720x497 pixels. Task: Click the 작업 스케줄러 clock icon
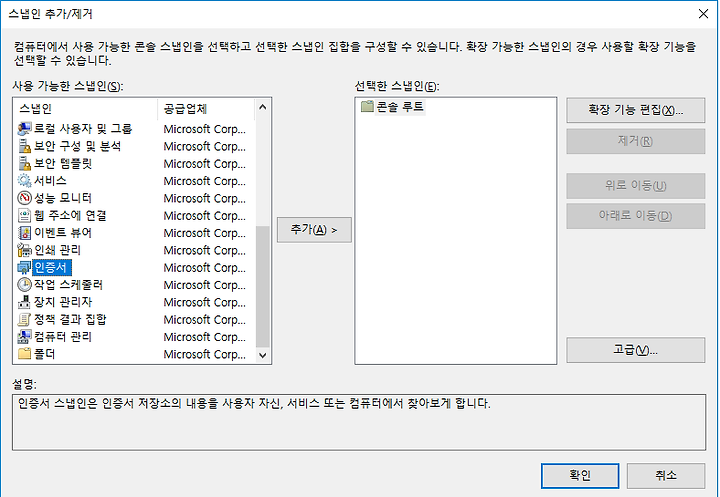pyautogui.click(x=24, y=285)
